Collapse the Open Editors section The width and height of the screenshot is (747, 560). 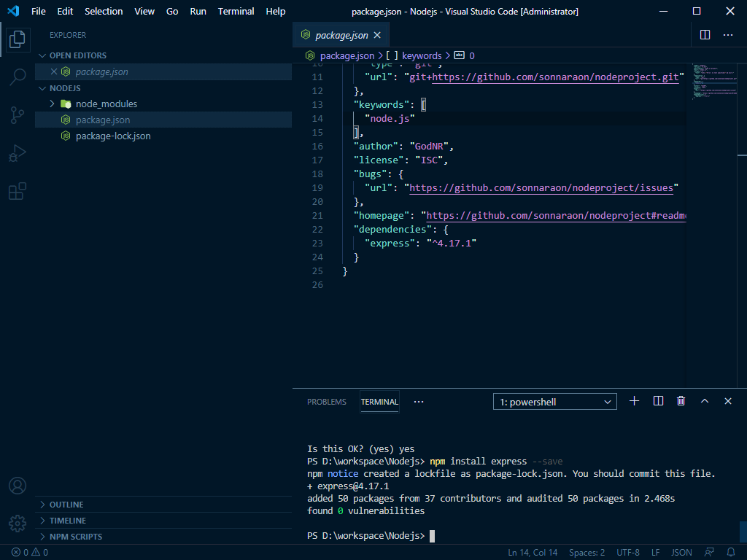click(42, 55)
